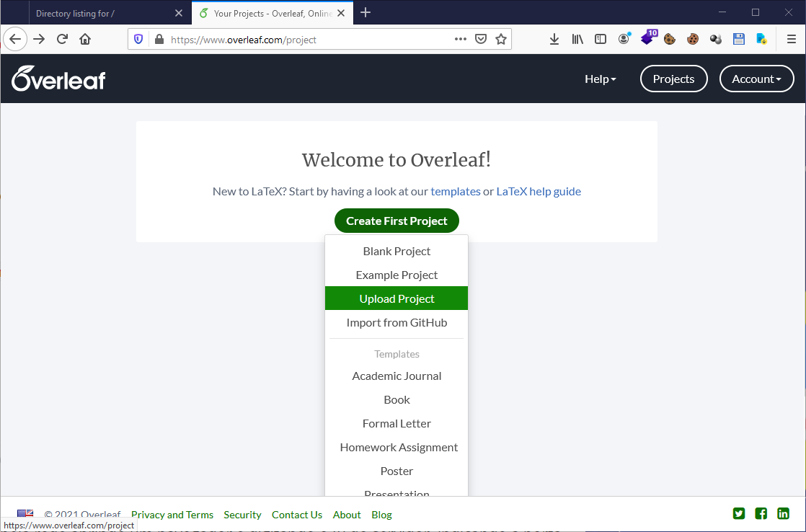This screenshot has height=532, width=806.
Task: Select Upload Project
Action: (397, 298)
